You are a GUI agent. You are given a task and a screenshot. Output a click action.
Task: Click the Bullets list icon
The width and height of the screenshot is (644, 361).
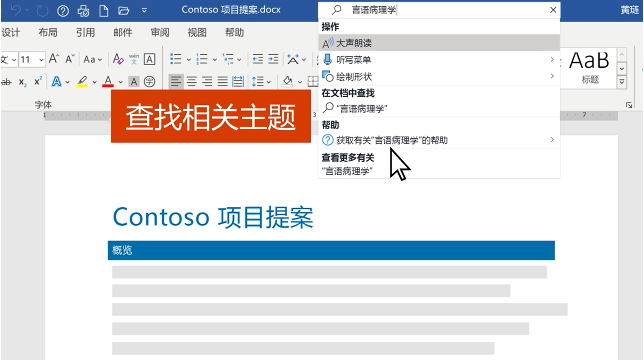[x=176, y=59]
